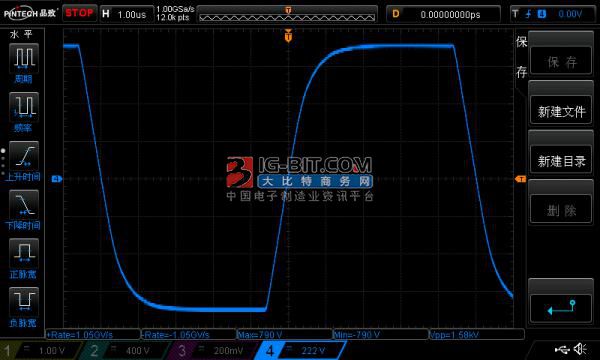Click the 保存 save button
The image size is (600, 360).
click(561, 53)
